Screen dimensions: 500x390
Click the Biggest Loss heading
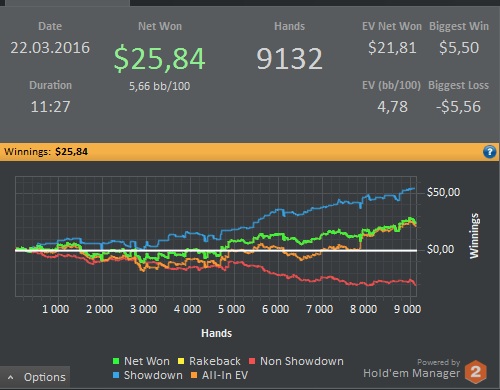coord(458,85)
